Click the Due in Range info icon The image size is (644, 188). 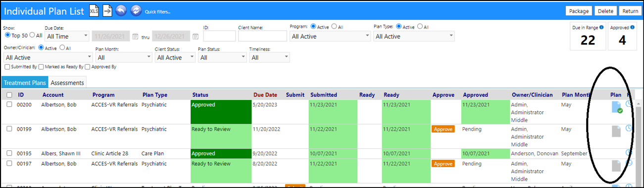pyautogui.click(x=601, y=27)
